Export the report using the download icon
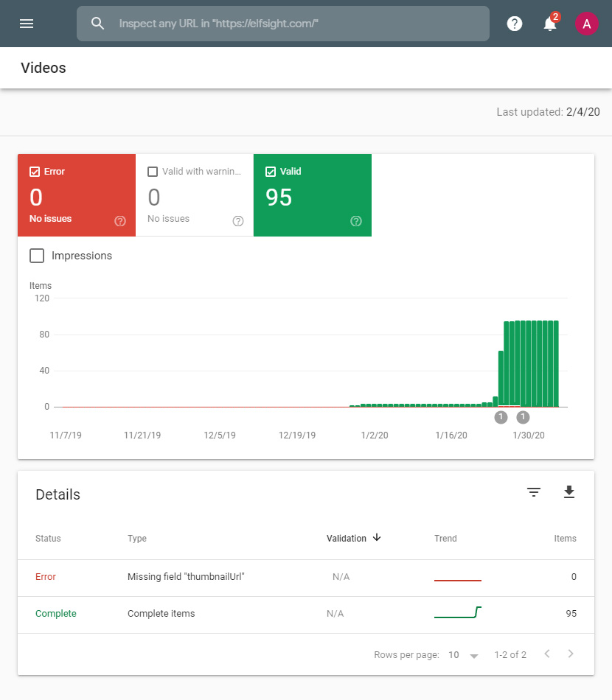 (569, 491)
